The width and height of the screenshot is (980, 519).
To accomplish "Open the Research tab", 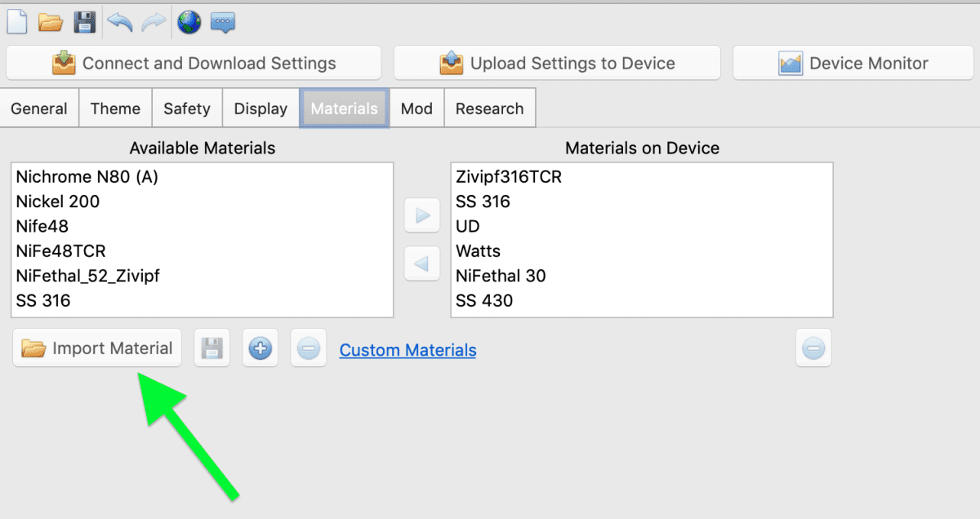I will (x=490, y=109).
